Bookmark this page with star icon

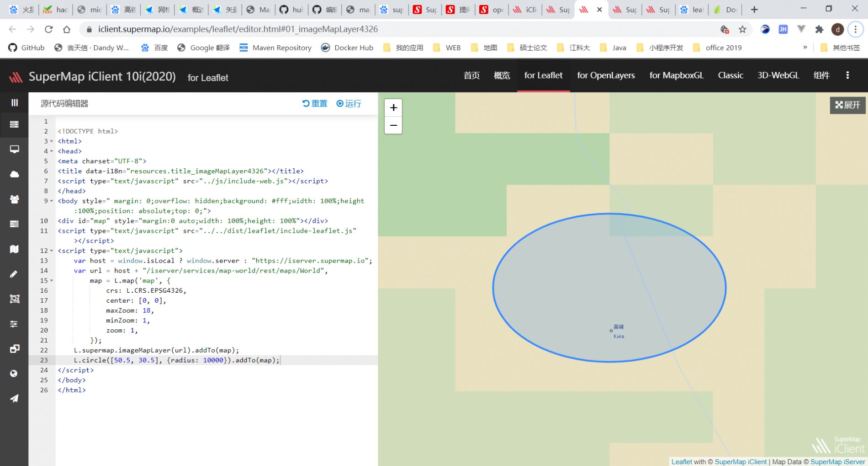point(742,29)
